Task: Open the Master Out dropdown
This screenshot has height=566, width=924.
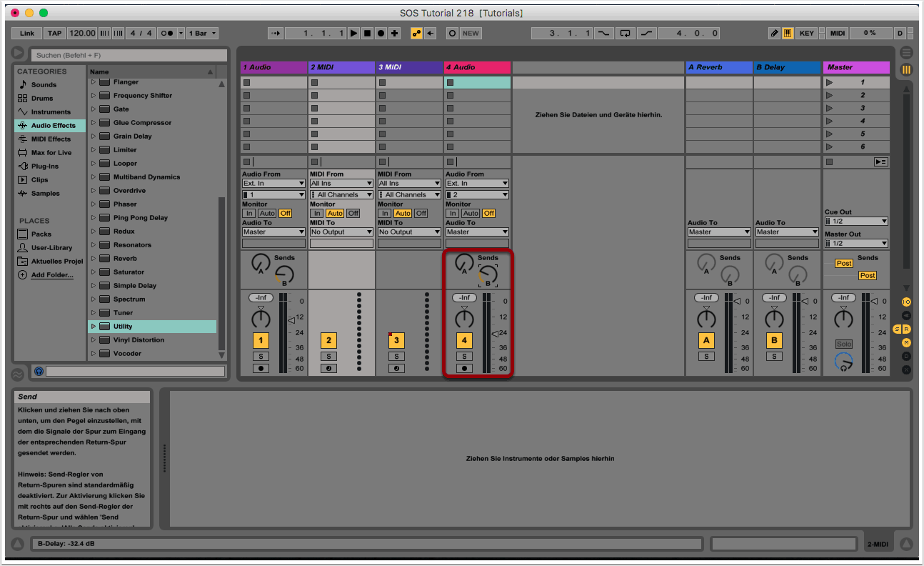Action: click(856, 244)
